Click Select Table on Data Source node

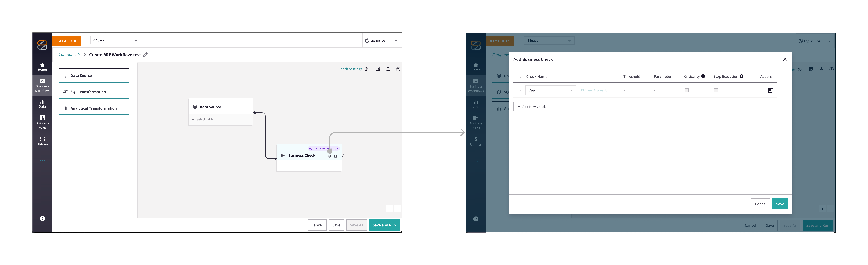click(205, 119)
